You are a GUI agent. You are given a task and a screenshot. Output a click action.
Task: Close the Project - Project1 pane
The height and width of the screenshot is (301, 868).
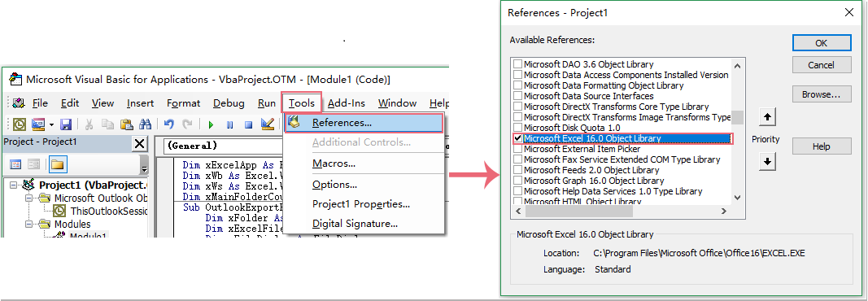tap(140, 144)
